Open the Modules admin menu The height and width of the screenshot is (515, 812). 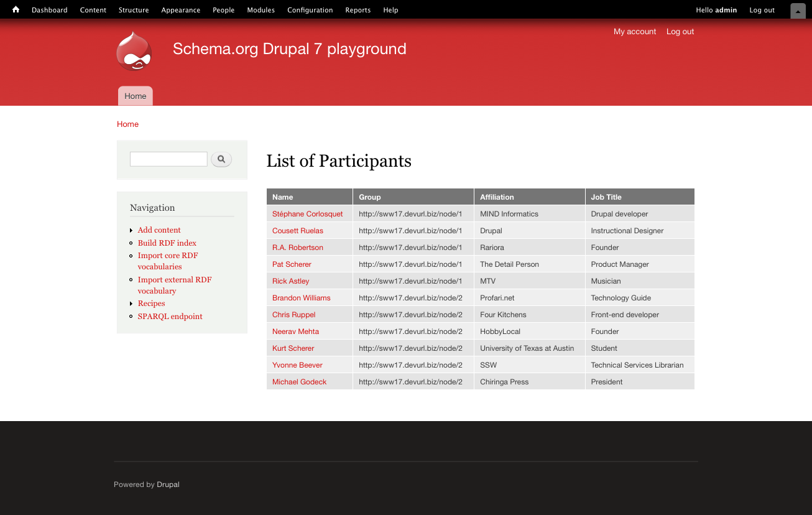261,10
